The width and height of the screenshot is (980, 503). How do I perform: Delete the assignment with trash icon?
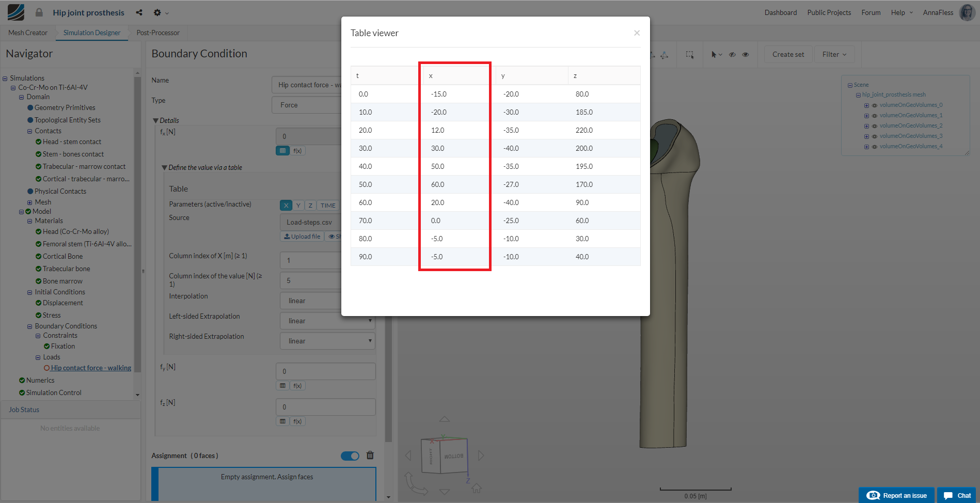[370, 455]
